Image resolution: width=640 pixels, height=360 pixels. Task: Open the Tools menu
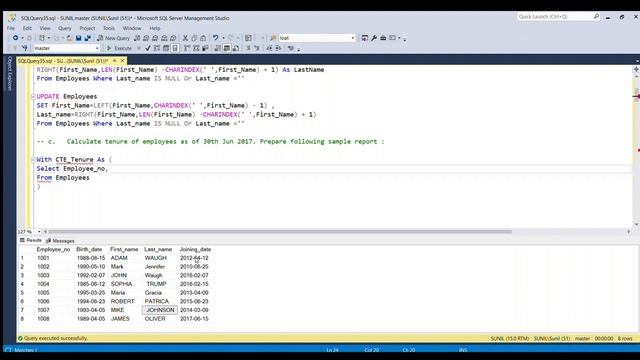[109, 28]
